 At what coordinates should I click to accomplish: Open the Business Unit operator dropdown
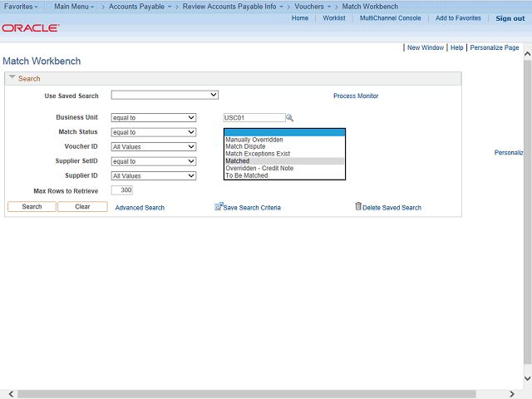click(153, 118)
